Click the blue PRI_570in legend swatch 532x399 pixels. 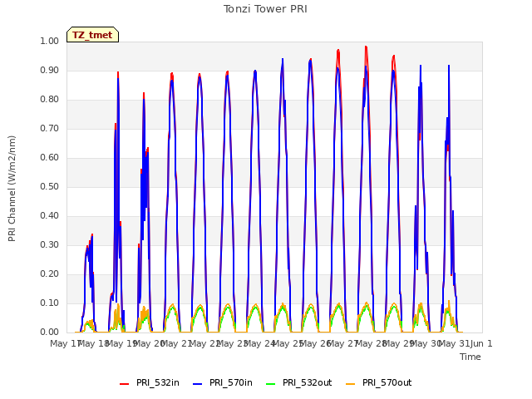click(x=198, y=383)
